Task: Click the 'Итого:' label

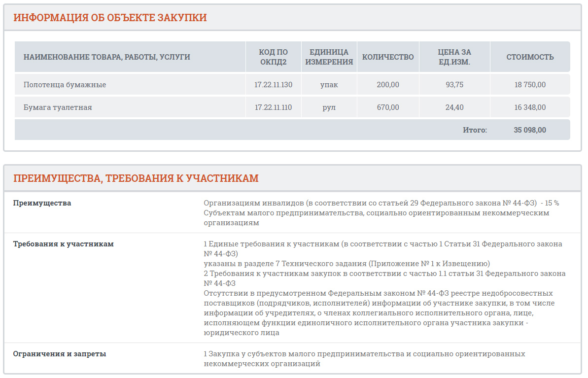Action: [475, 130]
